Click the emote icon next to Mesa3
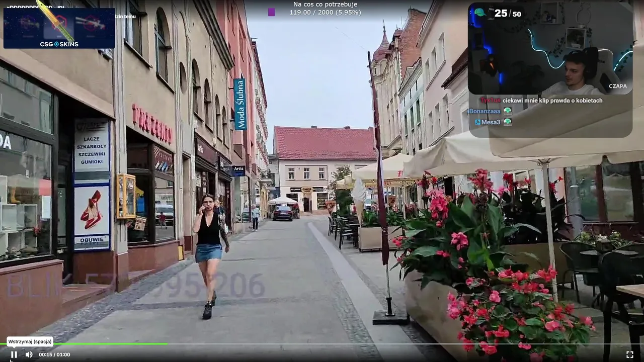 click(x=507, y=122)
